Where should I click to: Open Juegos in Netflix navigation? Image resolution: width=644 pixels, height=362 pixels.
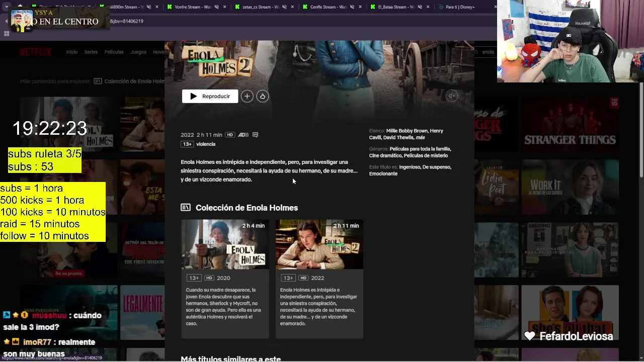click(138, 52)
